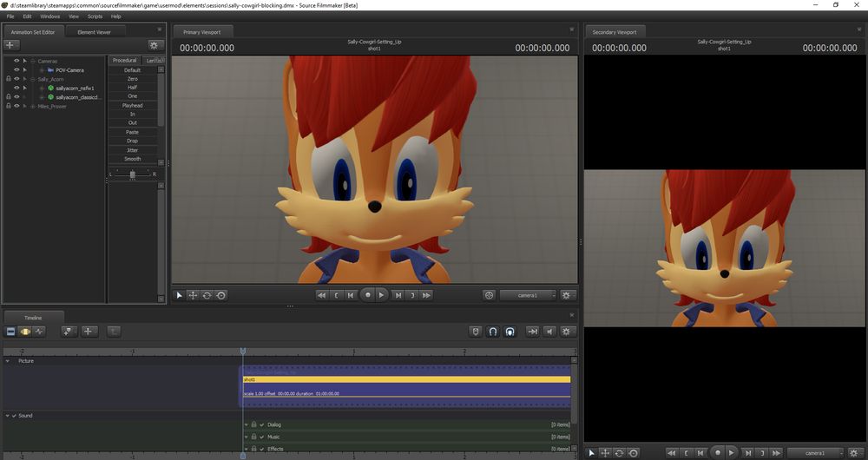
Task: Apply the Default procedural preset
Action: [132, 70]
